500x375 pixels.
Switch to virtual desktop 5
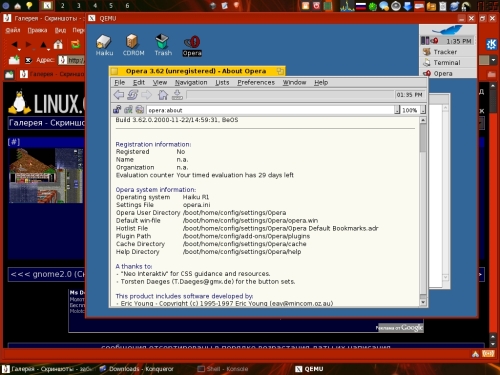(x=111, y=6)
